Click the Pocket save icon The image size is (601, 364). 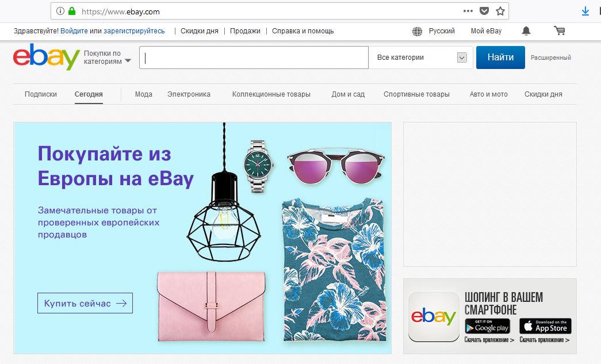coord(484,11)
